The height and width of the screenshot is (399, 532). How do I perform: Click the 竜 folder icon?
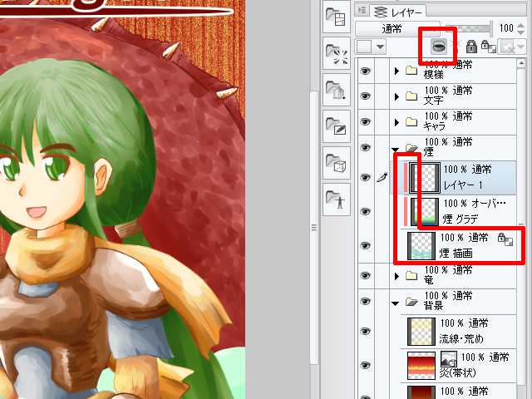pos(411,275)
